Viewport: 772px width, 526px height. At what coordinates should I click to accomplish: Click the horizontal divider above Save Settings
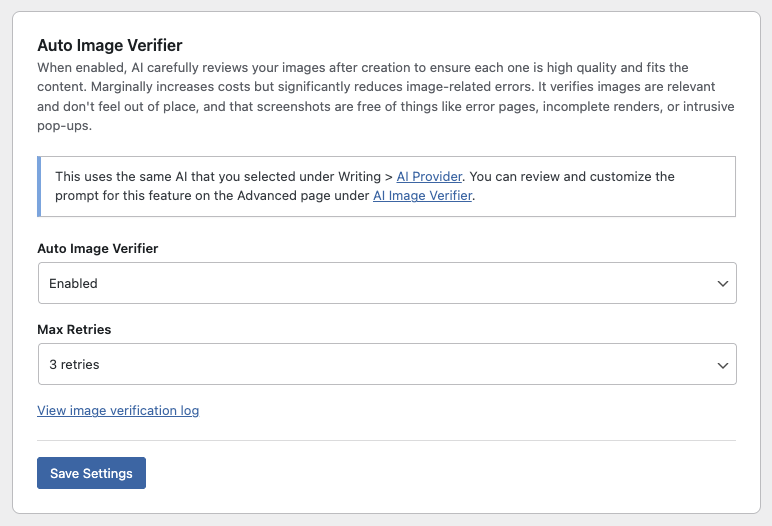tap(386, 440)
